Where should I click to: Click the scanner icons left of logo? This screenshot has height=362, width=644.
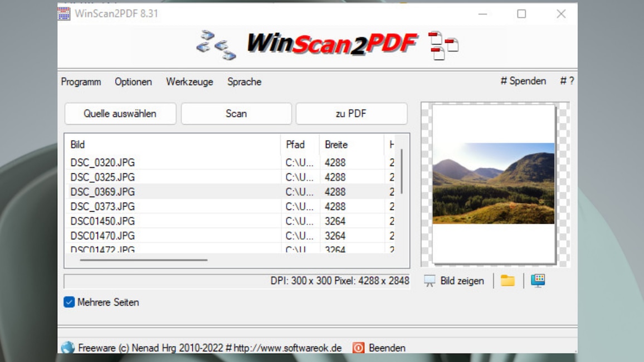[216, 45]
